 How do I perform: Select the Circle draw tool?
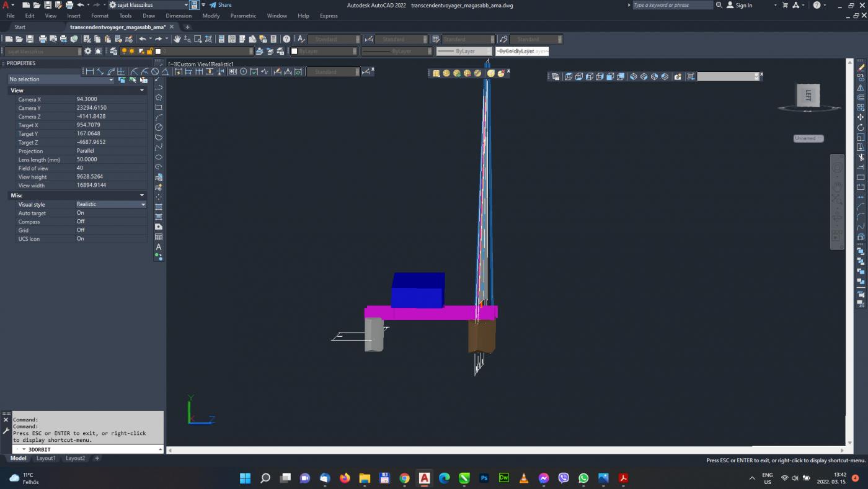pyautogui.click(x=159, y=127)
